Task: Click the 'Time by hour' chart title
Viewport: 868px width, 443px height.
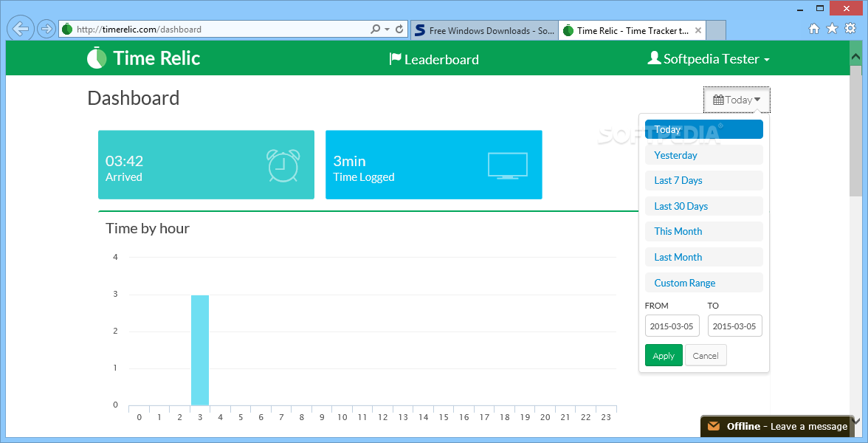Action: (148, 228)
